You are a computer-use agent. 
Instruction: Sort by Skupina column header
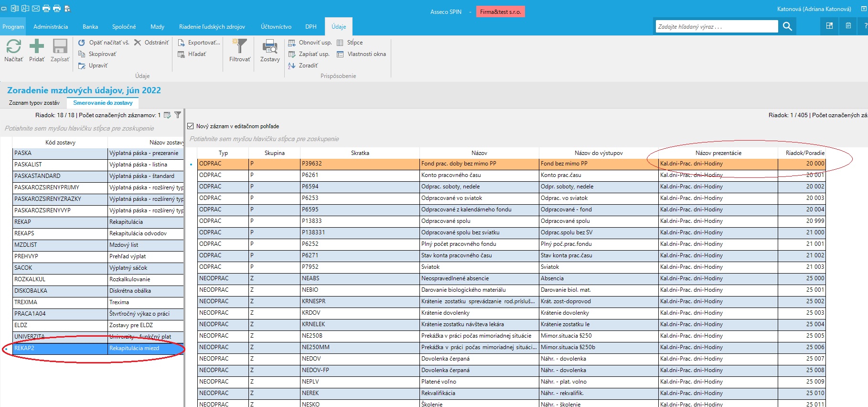(x=275, y=153)
